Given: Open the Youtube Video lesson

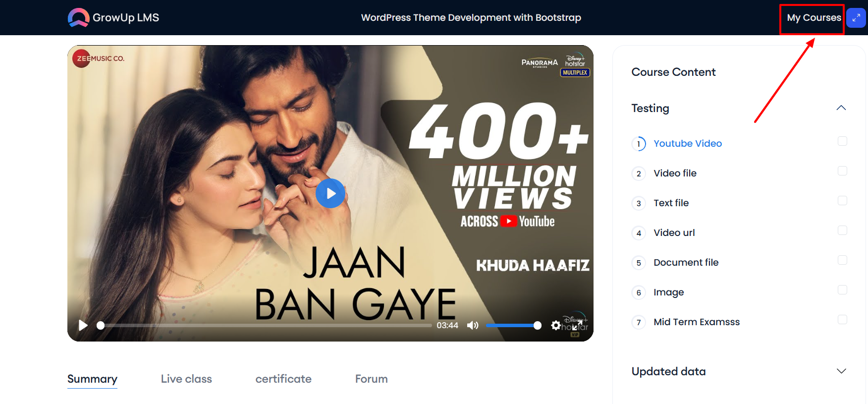Looking at the screenshot, I should pyautogui.click(x=688, y=144).
